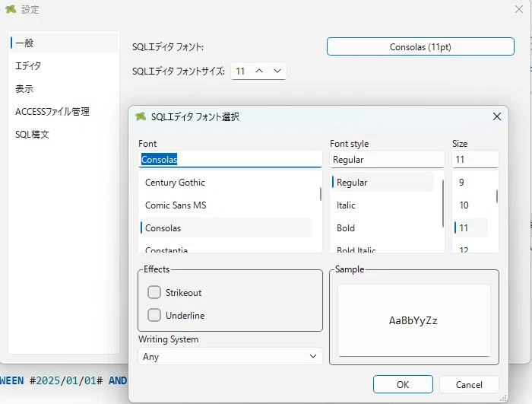Click the leaf icon in 設定 title bar
The width and height of the screenshot is (532, 404).
pos(11,9)
